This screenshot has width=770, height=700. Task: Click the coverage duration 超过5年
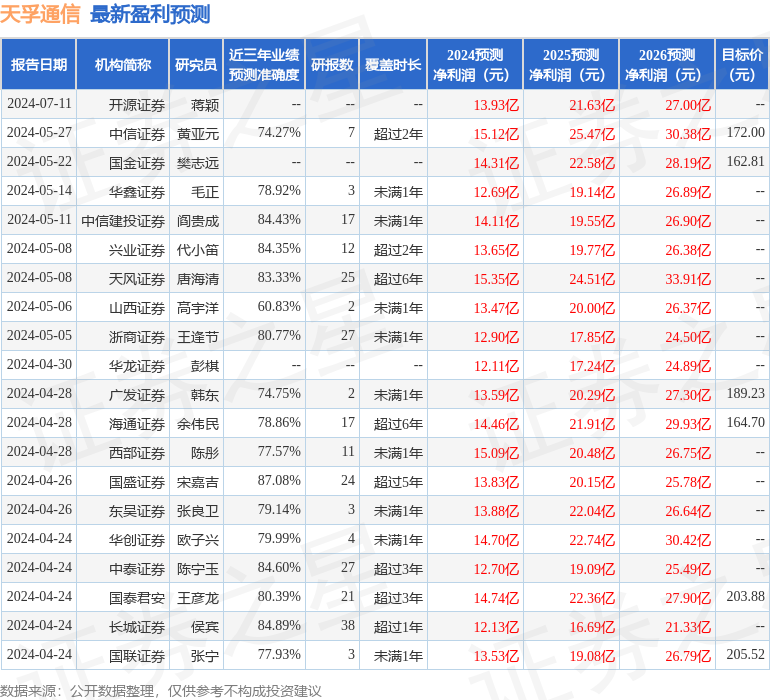click(398, 482)
